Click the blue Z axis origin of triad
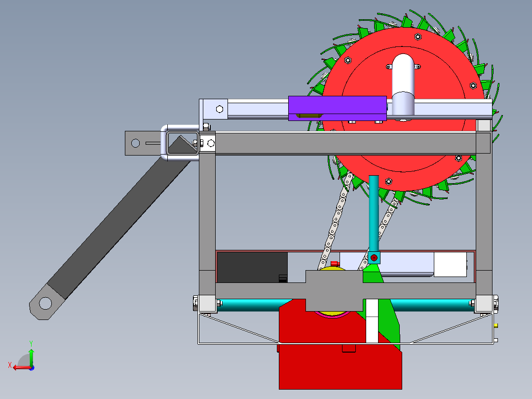The width and height of the screenshot is (532, 399). [32, 368]
